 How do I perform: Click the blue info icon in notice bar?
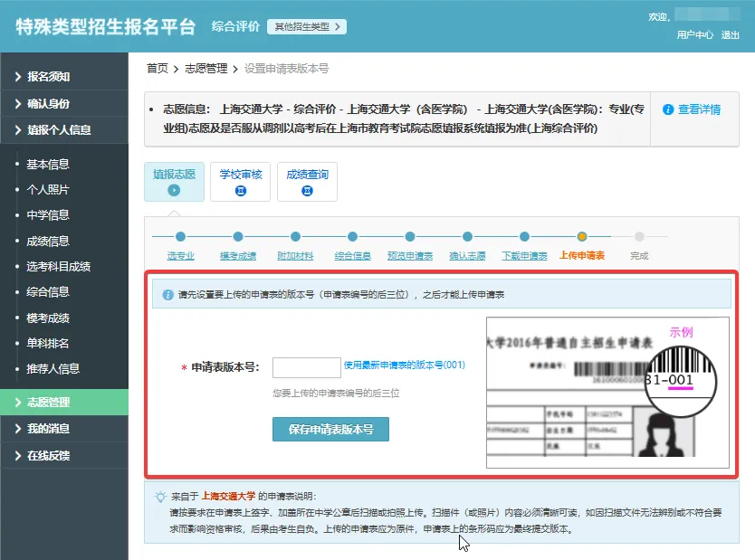click(x=167, y=295)
